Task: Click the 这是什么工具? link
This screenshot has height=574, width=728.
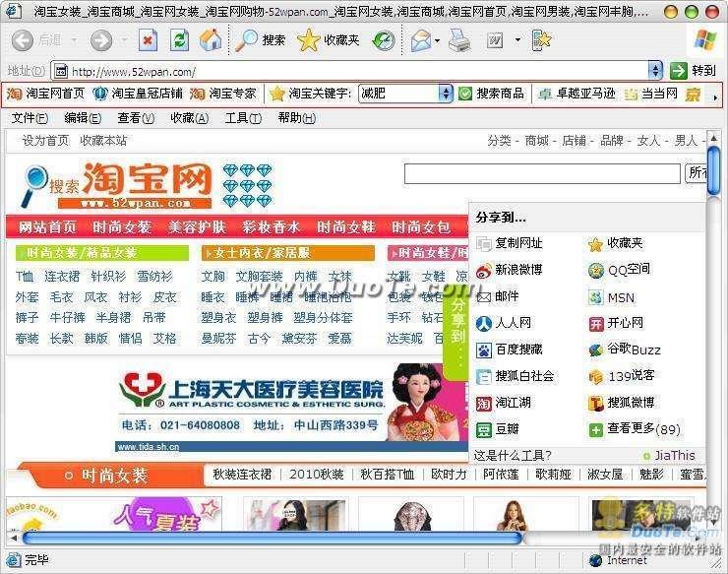Action: [513, 456]
